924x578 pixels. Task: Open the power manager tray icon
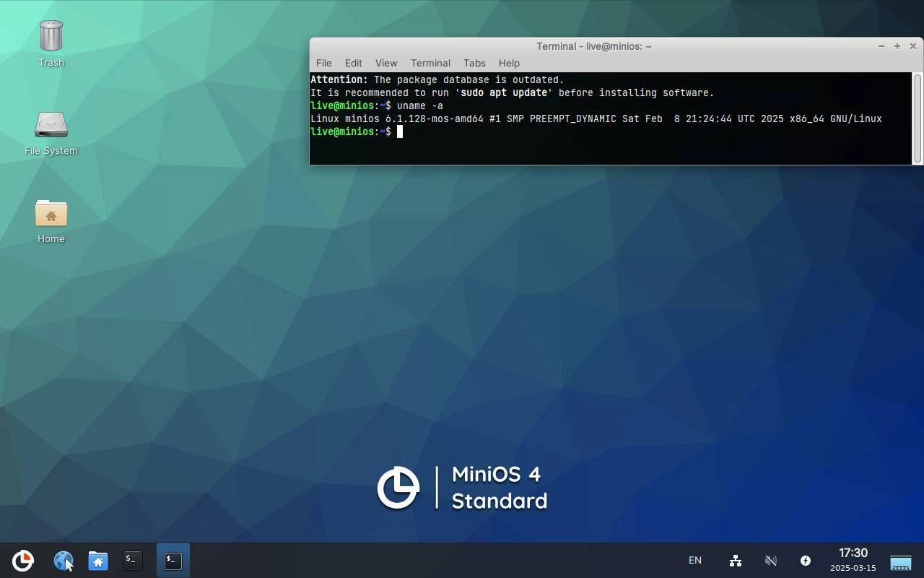click(x=806, y=561)
